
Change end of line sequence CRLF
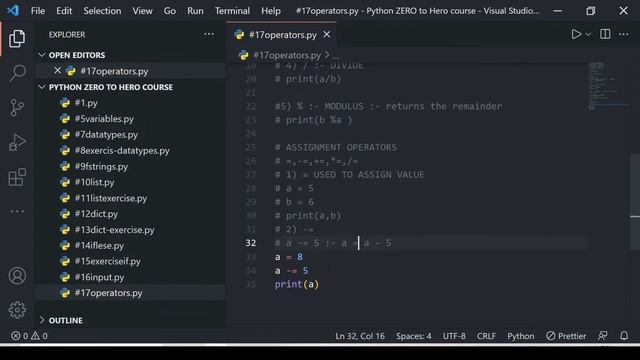pos(486,336)
